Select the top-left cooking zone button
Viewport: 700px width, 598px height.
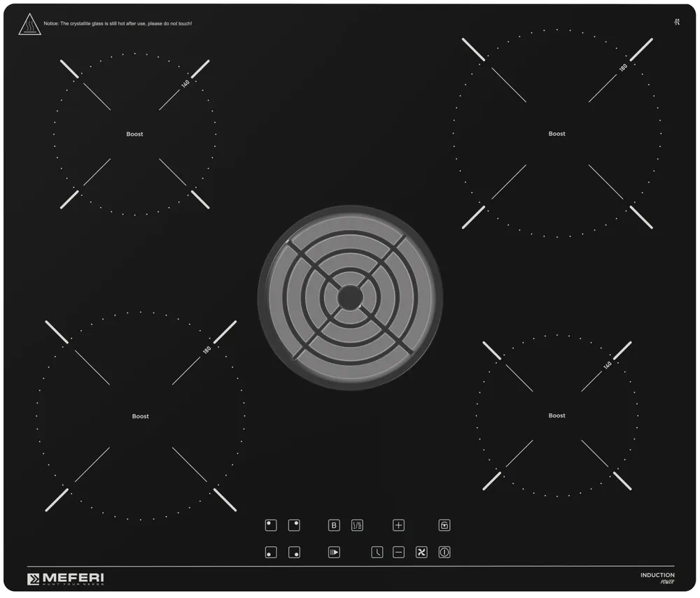pyautogui.click(x=271, y=525)
